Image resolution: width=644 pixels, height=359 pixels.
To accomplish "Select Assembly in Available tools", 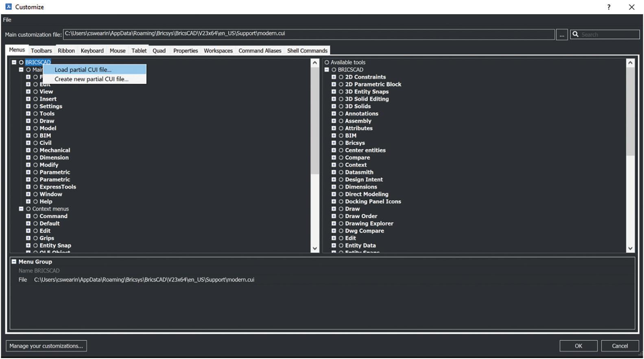I will click(358, 121).
